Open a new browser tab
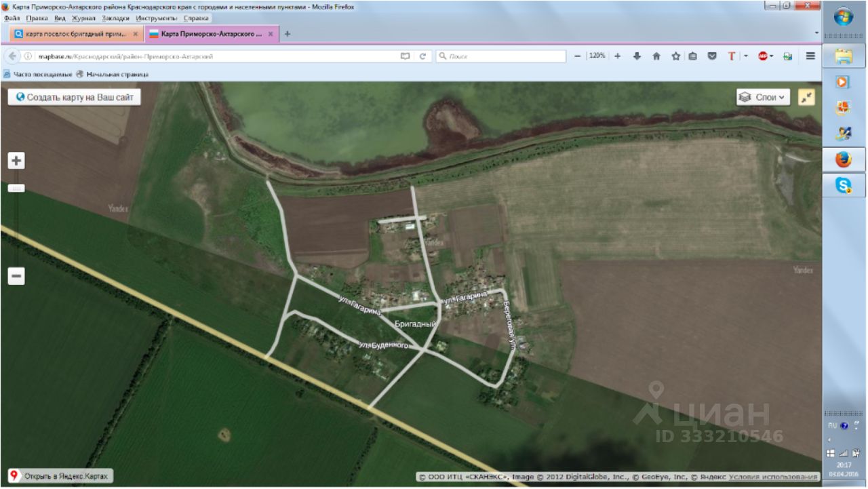868x489 pixels. [x=288, y=34]
